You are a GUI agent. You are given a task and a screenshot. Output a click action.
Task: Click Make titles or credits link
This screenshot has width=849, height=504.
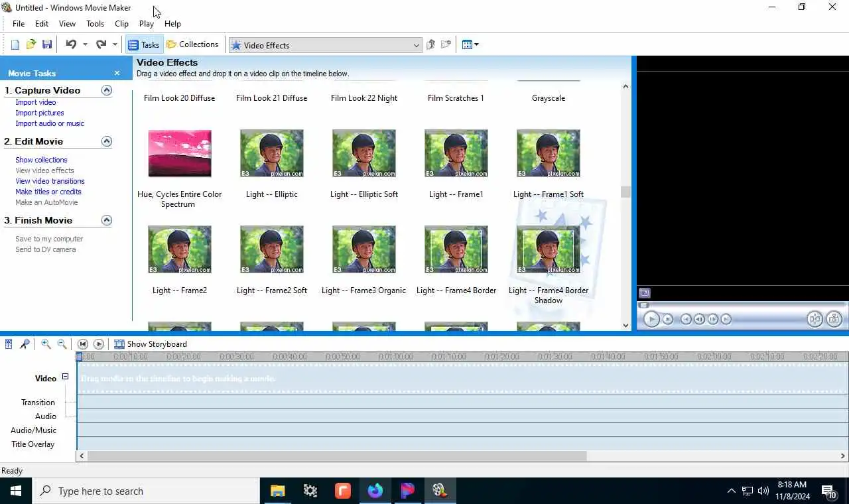click(48, 192)
